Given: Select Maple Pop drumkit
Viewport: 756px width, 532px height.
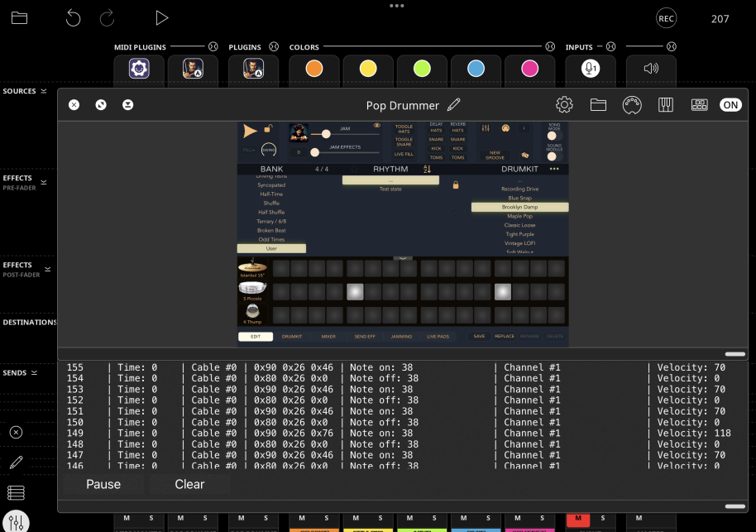Looking at the screenshot, I should (x=519, y=216).
